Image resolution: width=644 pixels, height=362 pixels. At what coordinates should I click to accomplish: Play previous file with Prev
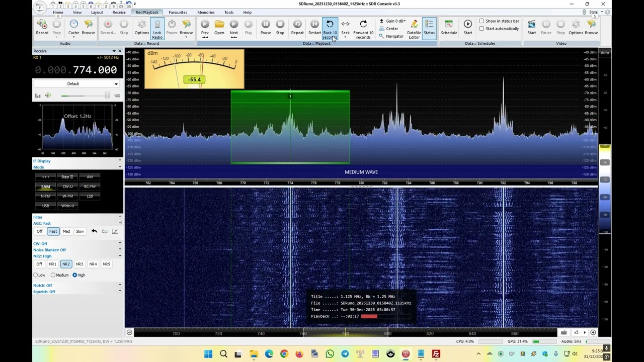pyautogui.click(x=205, y=28)
